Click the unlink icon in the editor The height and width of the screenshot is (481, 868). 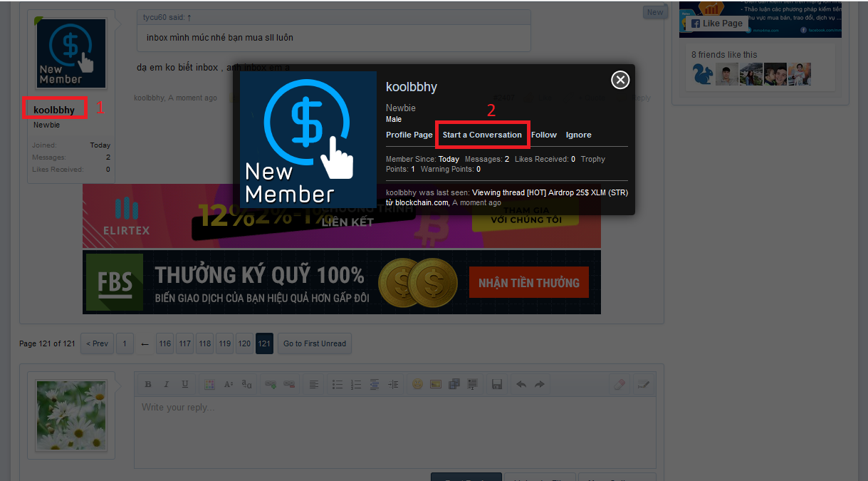[289, 384]
